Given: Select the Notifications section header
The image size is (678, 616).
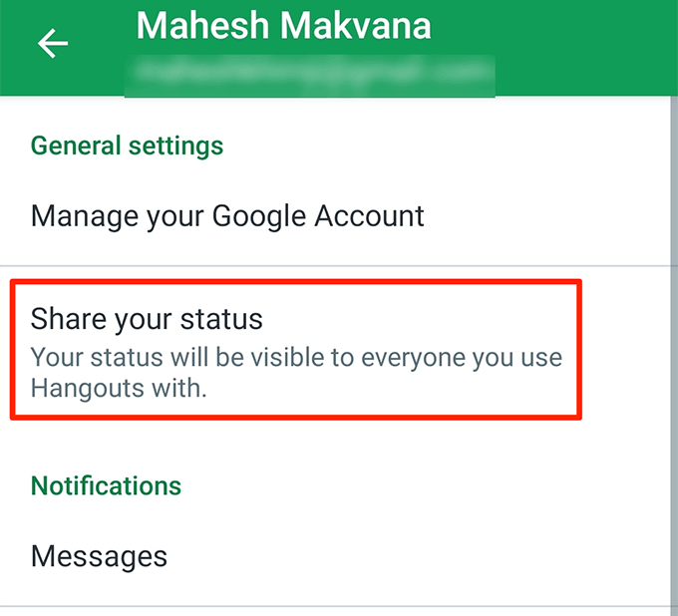Looking at the screenshot, I should (x=106, y=485).
